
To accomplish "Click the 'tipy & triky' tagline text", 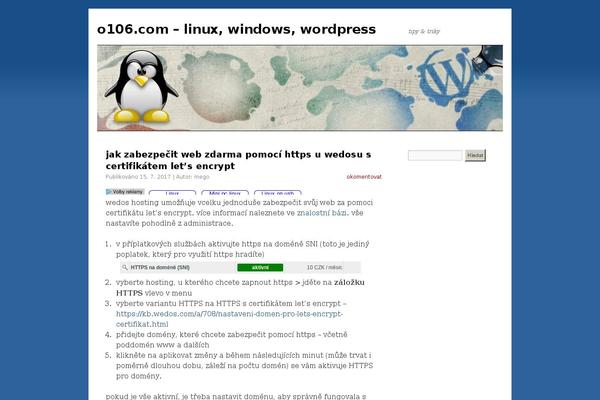I will pos(424,31).
